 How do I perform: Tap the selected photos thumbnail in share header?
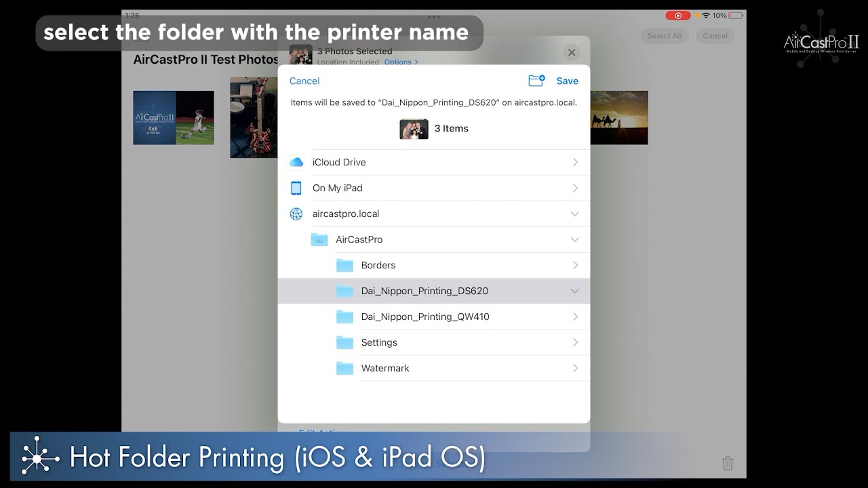301,54
